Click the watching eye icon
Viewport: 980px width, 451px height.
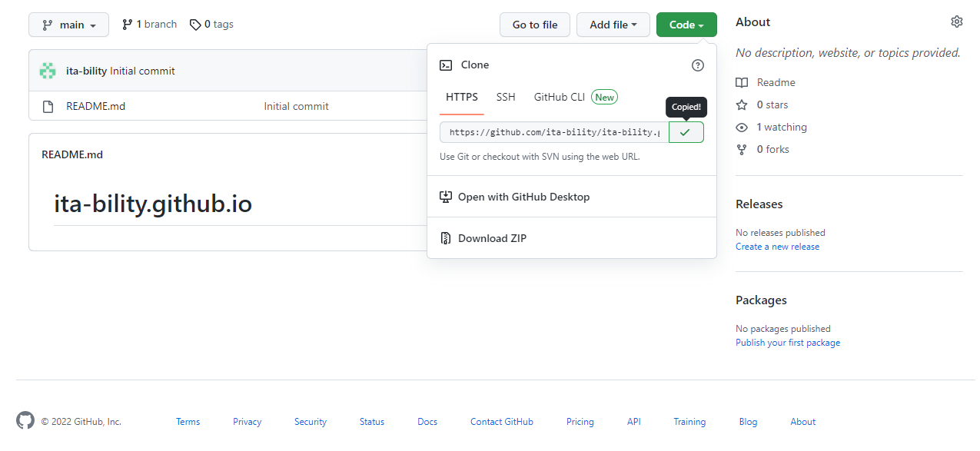[740, 127]
